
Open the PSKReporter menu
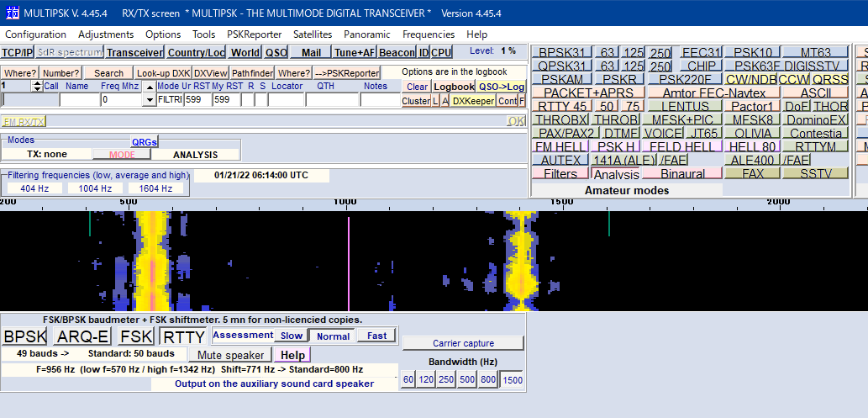click(254, 34)
